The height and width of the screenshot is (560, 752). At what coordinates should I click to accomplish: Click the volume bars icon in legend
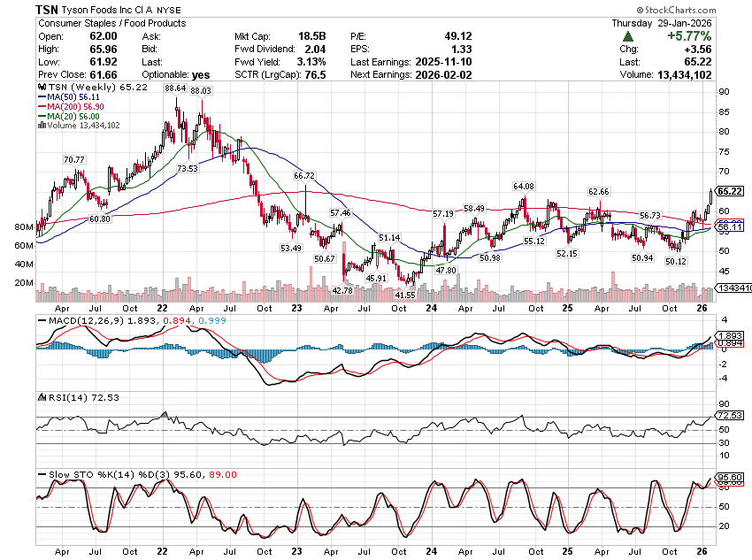click(x=39, y=126)
